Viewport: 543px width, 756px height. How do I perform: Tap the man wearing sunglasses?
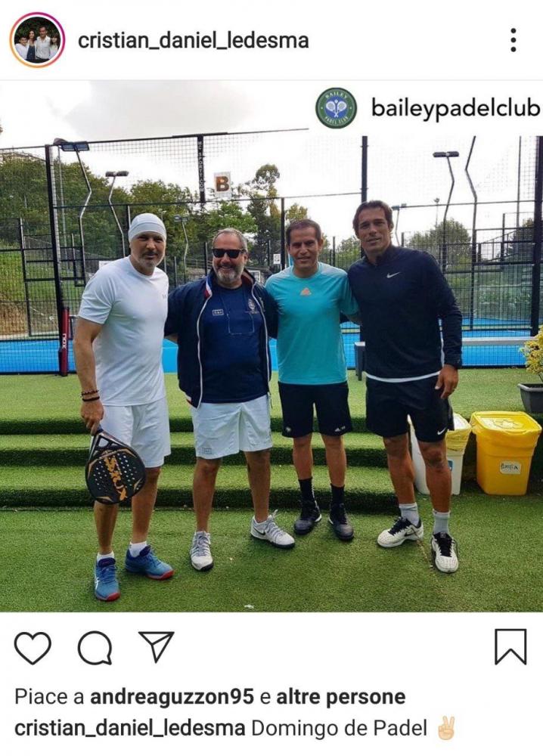(x=227, y=395)
